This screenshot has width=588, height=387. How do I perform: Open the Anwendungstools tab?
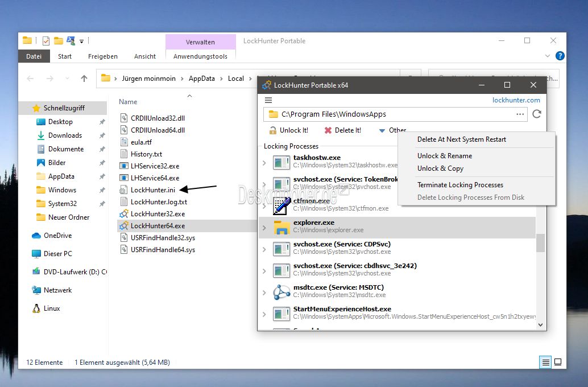(x=200, y=56)
